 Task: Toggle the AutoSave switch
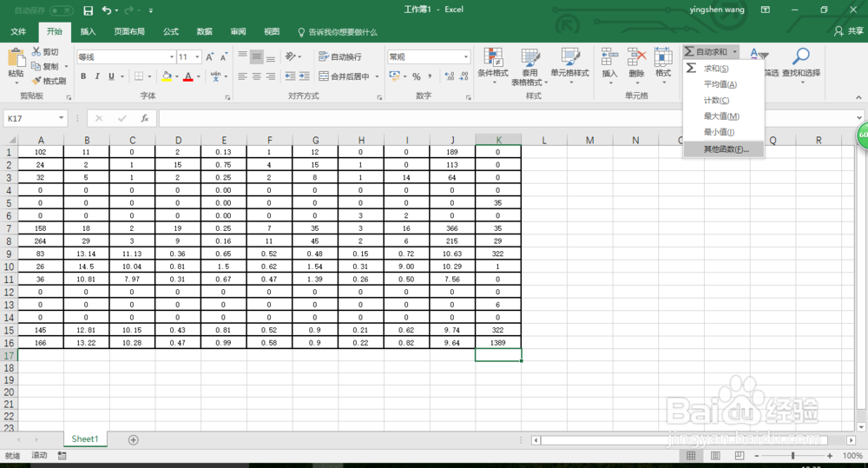coord(61,10)
